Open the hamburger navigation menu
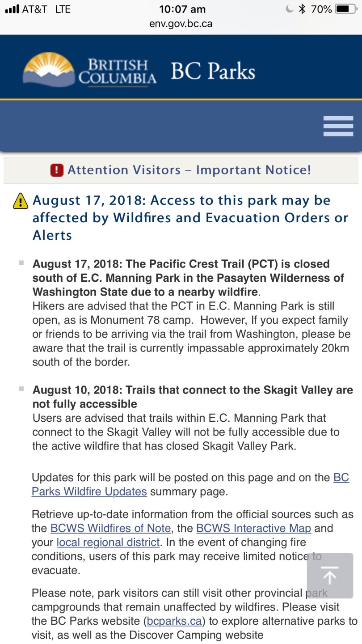362x644 pixels. 338,126
